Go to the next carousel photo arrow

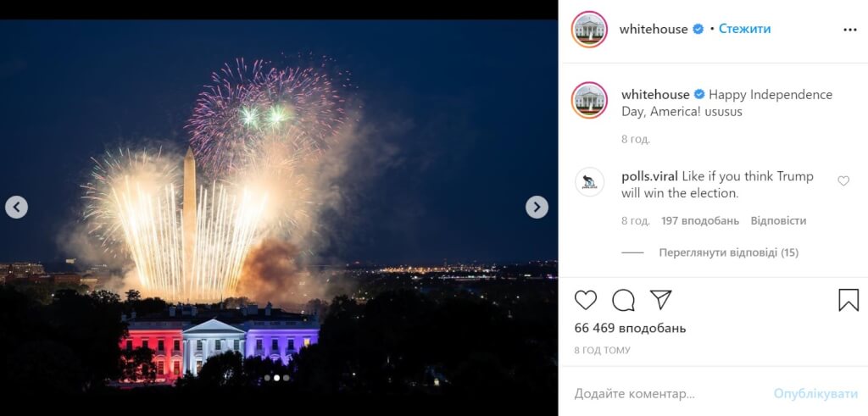[537, 207]
